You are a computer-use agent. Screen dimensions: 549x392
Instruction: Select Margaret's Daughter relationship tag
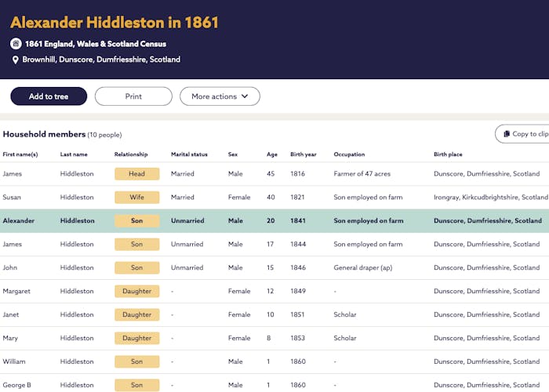[137, 291]
